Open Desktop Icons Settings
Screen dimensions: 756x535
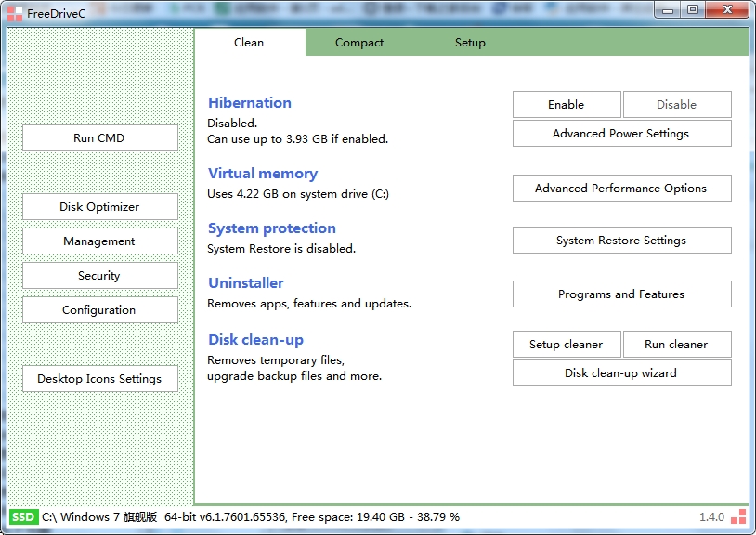pyautogui.click(x=99, y=379)
